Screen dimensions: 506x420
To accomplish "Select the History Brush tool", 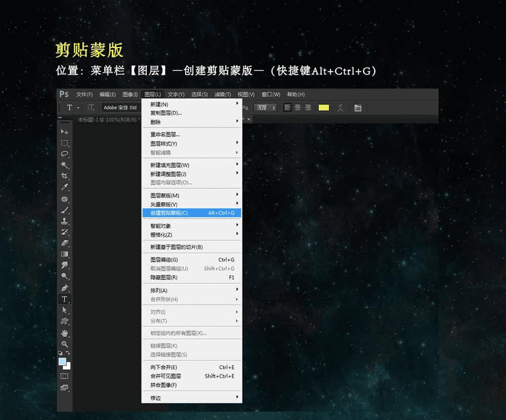I will (x=65, y=232).
